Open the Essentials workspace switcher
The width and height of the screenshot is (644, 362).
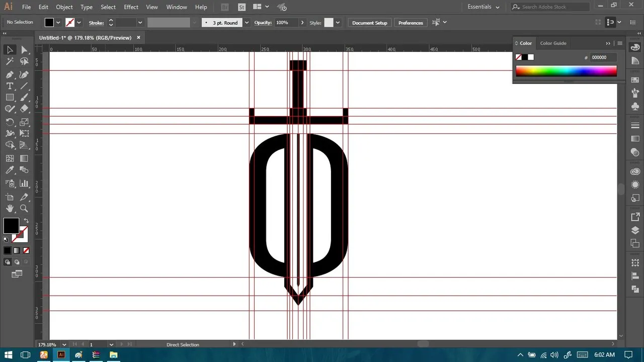click(x=484, y=7)
